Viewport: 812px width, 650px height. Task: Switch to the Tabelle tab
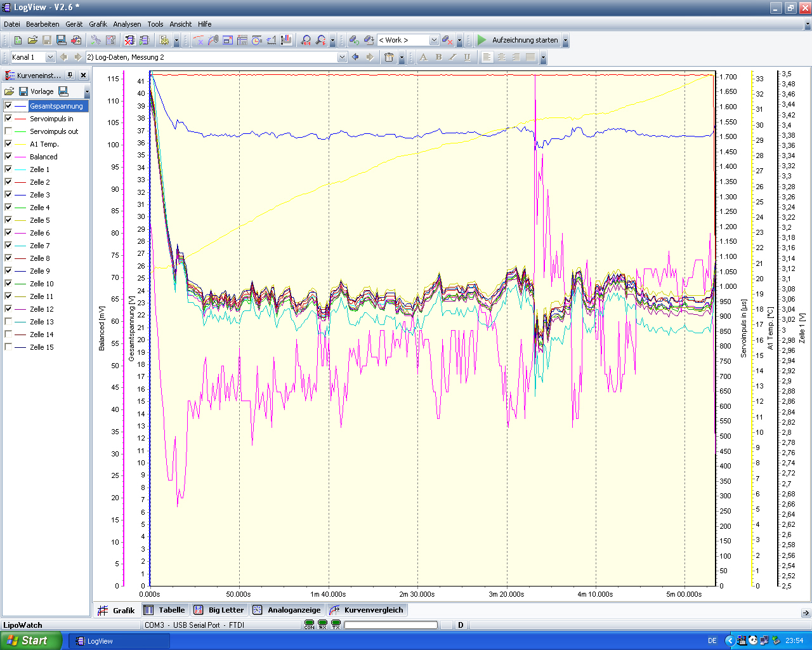(164, 610)
